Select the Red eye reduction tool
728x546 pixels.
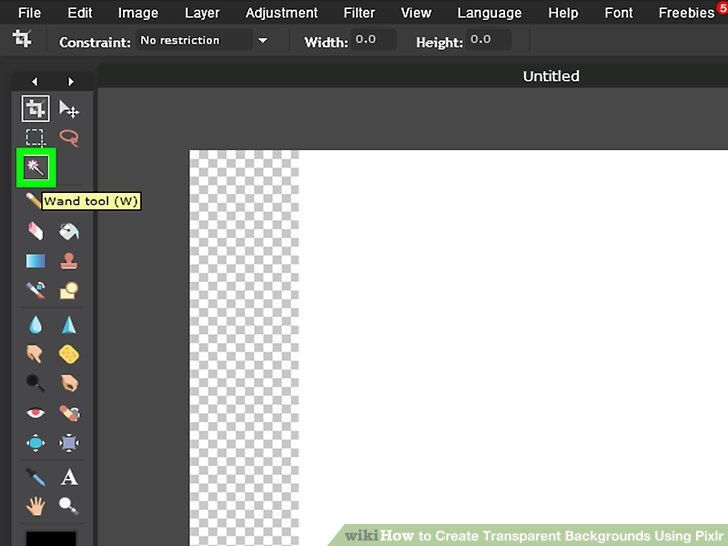[x=35, y=412]
